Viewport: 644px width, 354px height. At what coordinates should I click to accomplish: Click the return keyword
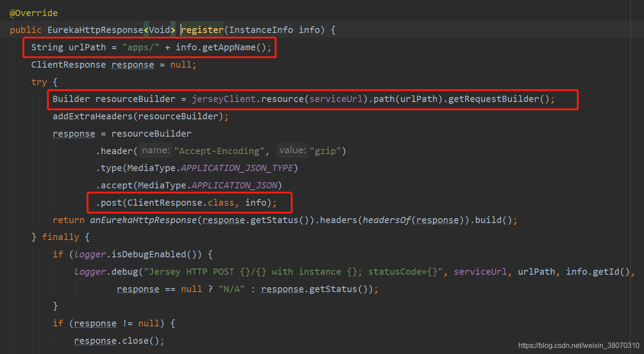(x=69, y=220)
